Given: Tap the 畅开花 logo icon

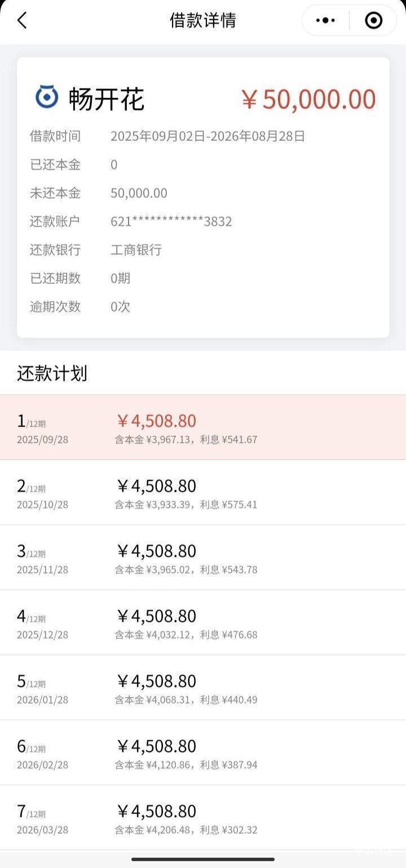Looking at the screenshot, I should click(47, 97).
